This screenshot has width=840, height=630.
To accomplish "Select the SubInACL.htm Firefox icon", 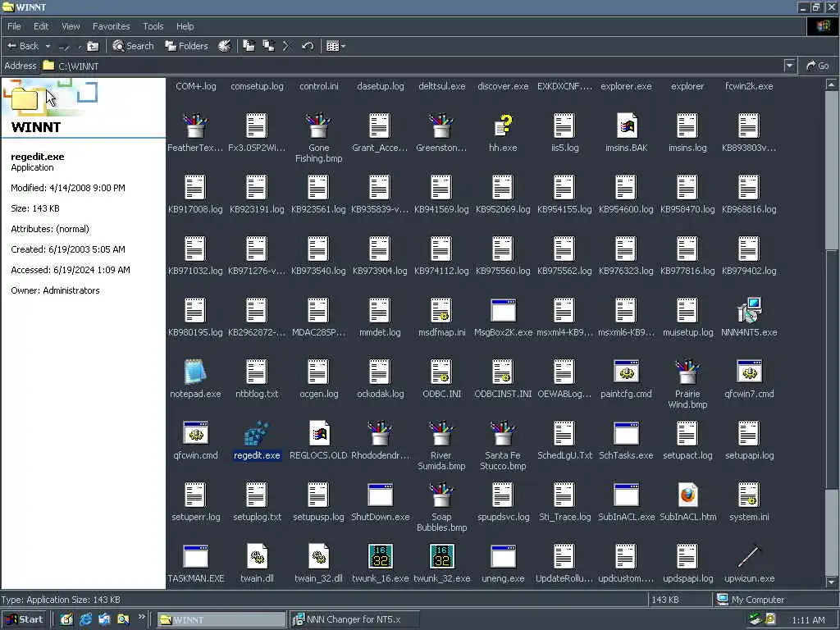I will coord(687,495).
